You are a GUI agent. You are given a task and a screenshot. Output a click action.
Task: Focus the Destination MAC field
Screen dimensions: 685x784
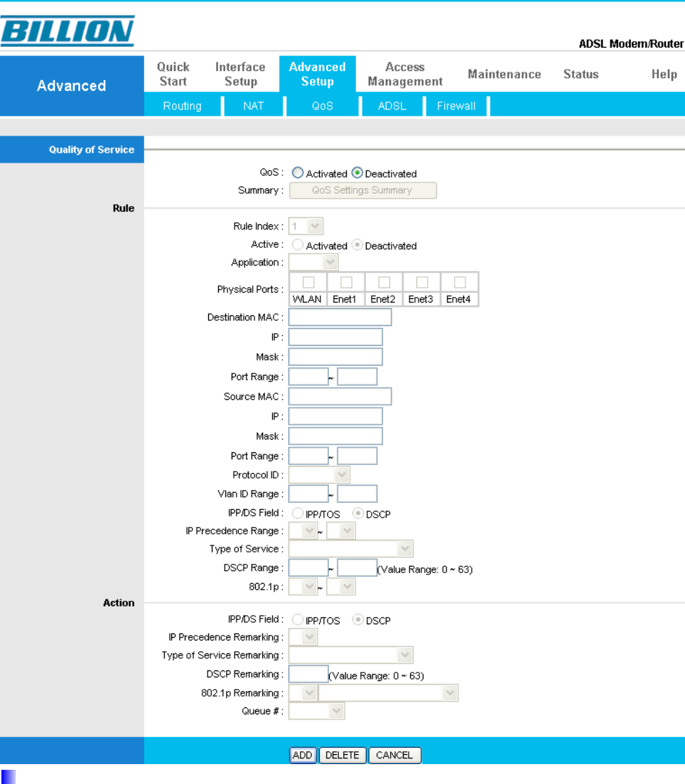pos(340,317)
